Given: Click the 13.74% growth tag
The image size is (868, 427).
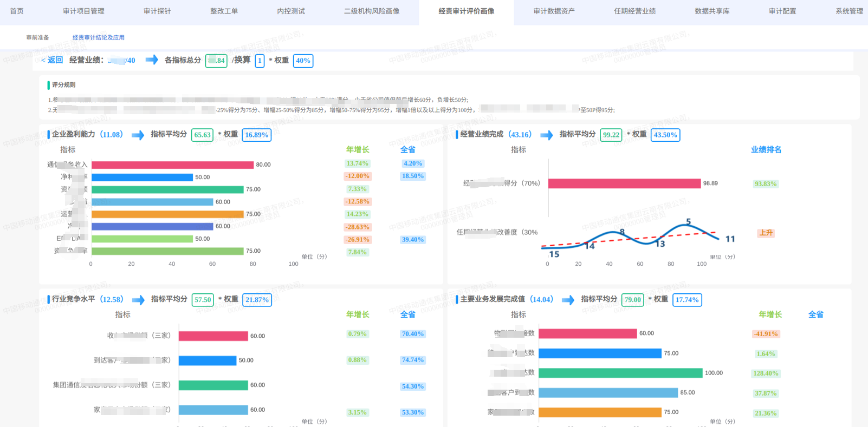Looking at the screenshot, I should [357, 163].
